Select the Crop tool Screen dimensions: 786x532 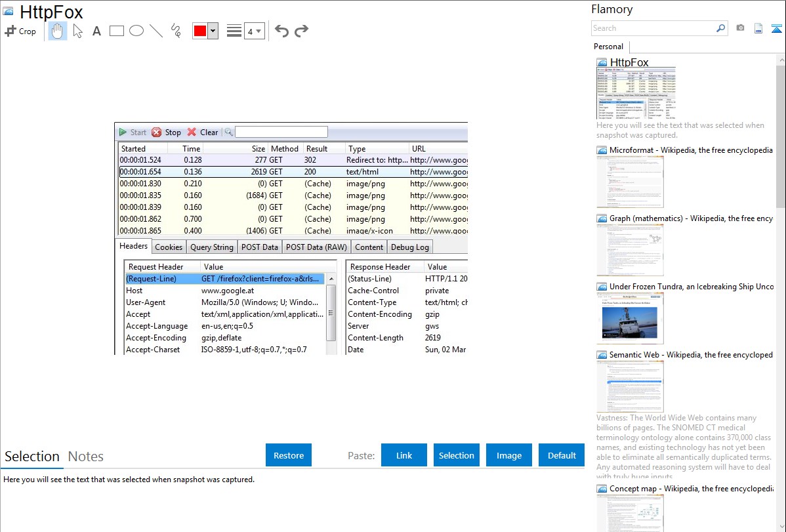(20, 31)
